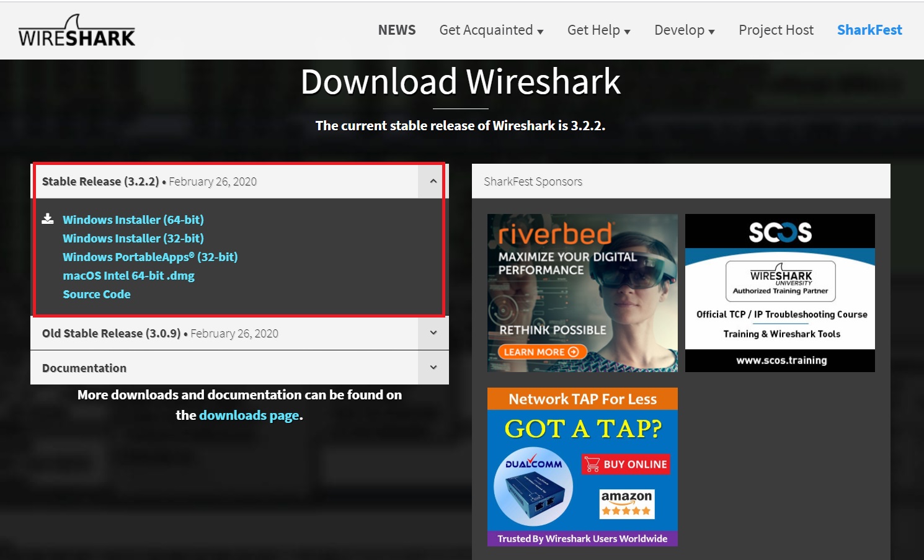Open the Get Acquainted menu
924x560 pixels.
click(491, 30)
